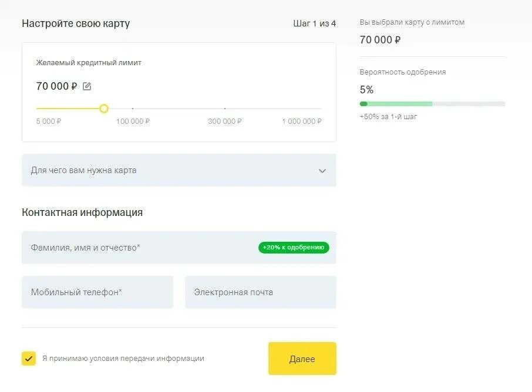Image resolution: width=532 pixels, height=392 pixels.
Task: Click the '+20% к одобрению' green badge
Action: point(294,248)
